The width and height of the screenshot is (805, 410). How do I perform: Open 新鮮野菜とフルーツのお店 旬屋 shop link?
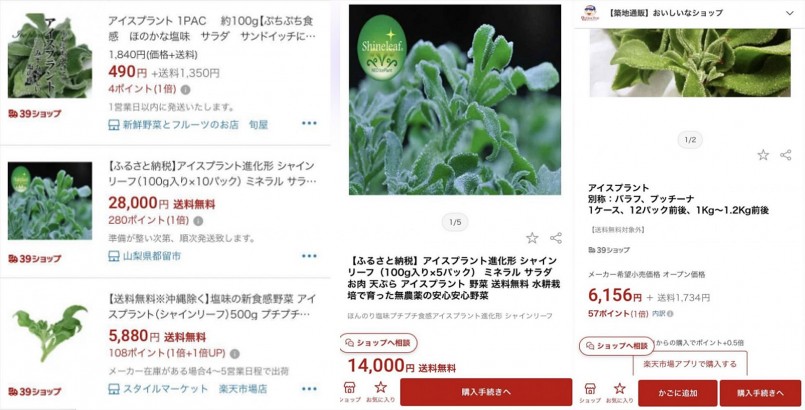[x=188, y=125]
